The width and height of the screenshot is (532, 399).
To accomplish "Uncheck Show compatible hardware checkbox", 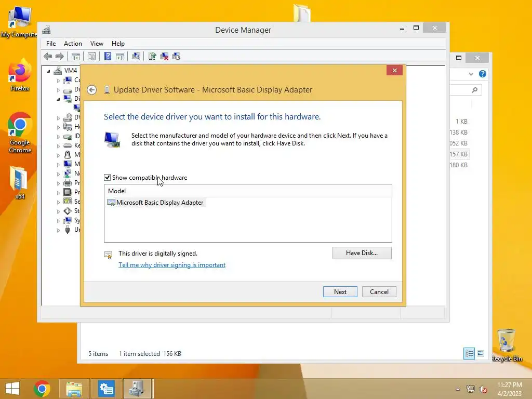I will tap(107, 178).
